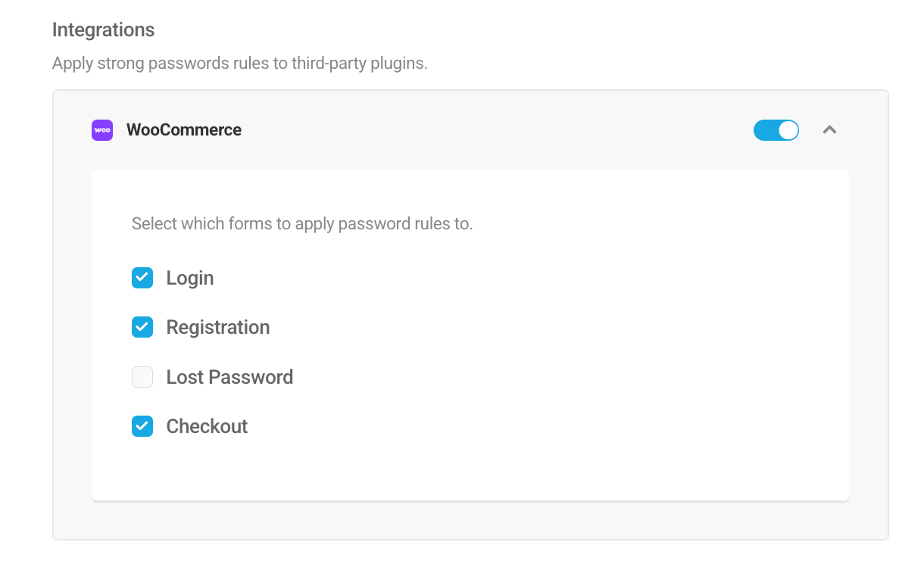Collapse the WooCommerce section chevron
This screenshot has height=567, width=924.
click(829, 130)
